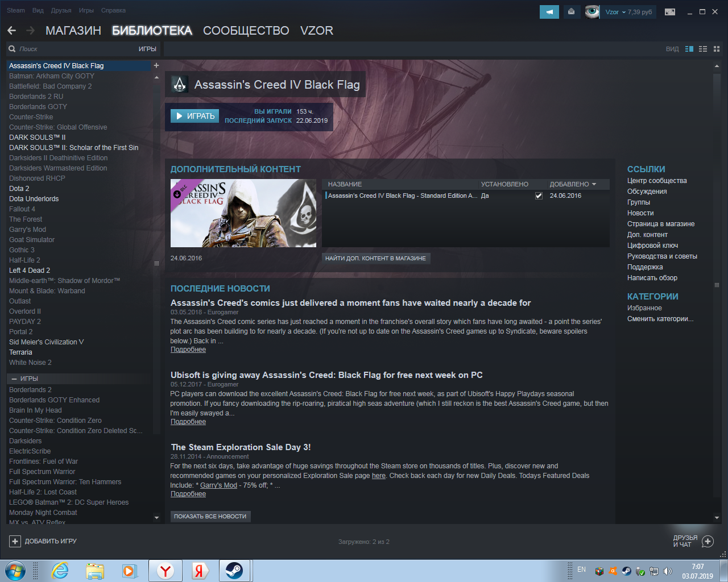Switch to the МАГАЗИН tab
The height and width of the screenshot is (582, 728).
[x=73, y=31]
